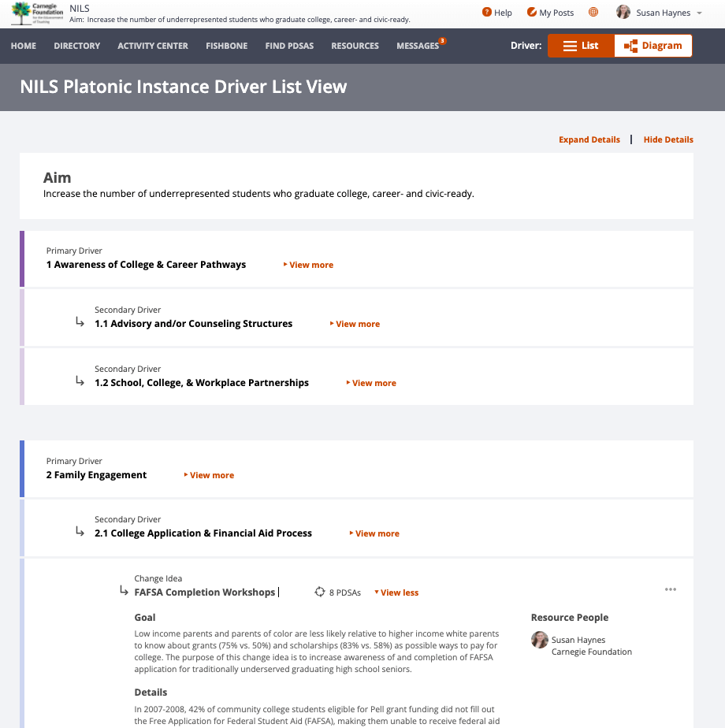Open 8 PDSAs count
725x728 pixels.
[345, 592]
